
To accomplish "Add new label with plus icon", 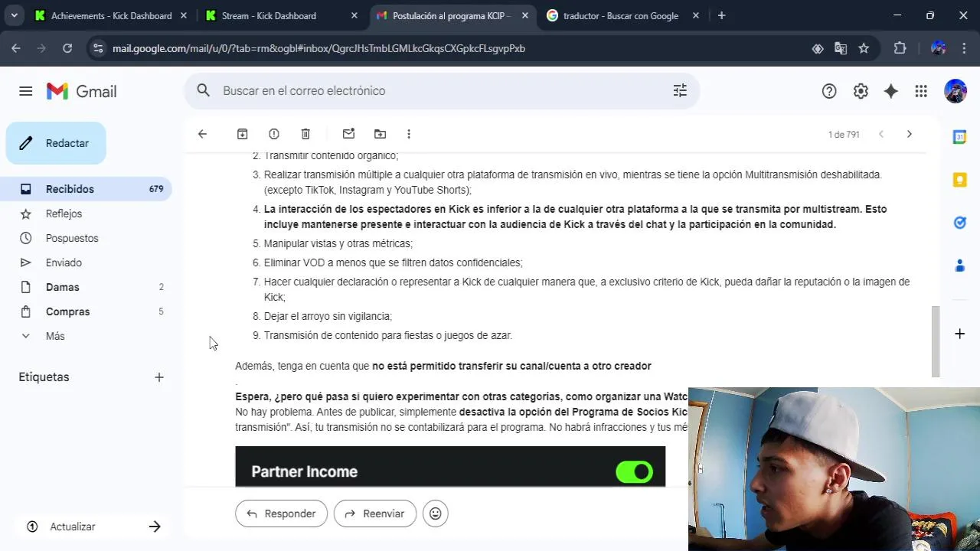I will 159,377.
